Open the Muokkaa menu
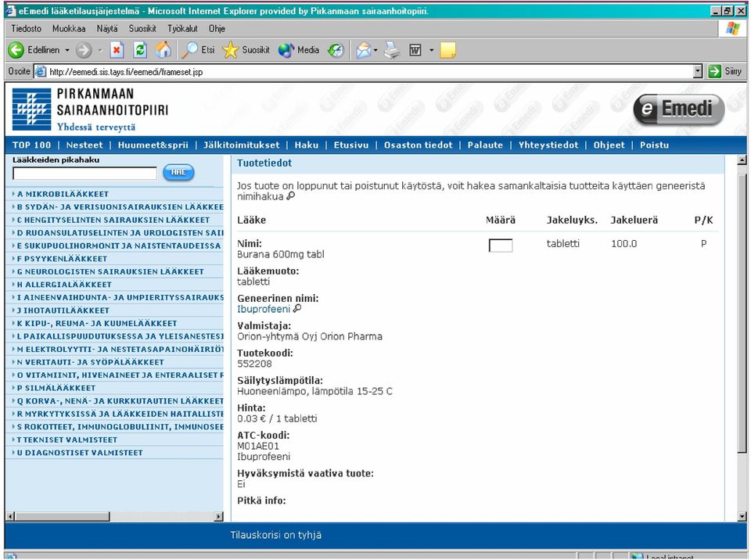 (x=69, y=29)
